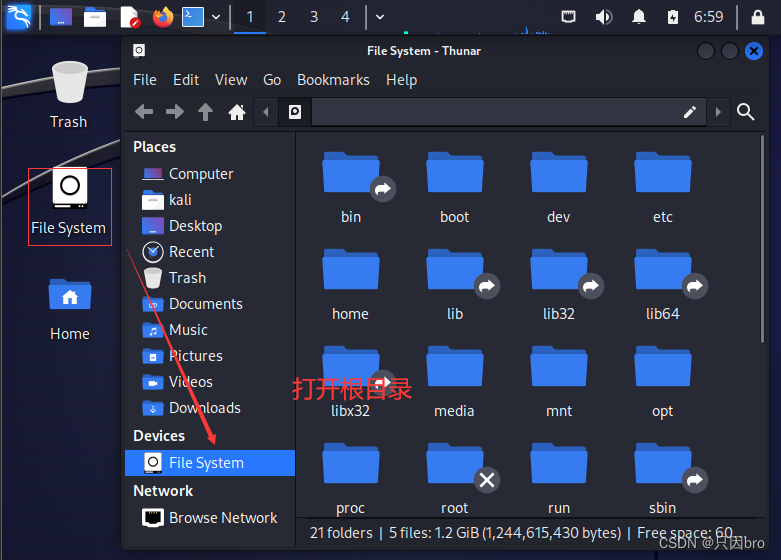Open Kali applications menu dragon icon

click(x=19, y=17)
